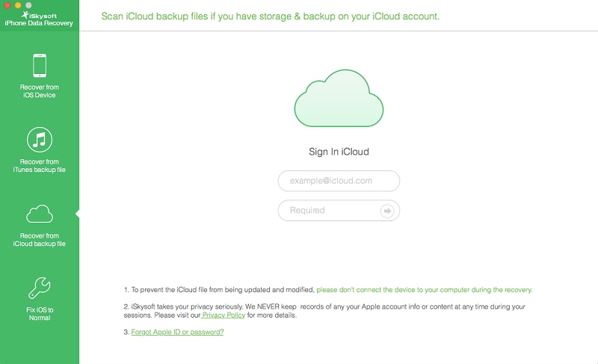Click the large green cloud illustration
This screenshot has width=598, height=364.
point(339,99)
